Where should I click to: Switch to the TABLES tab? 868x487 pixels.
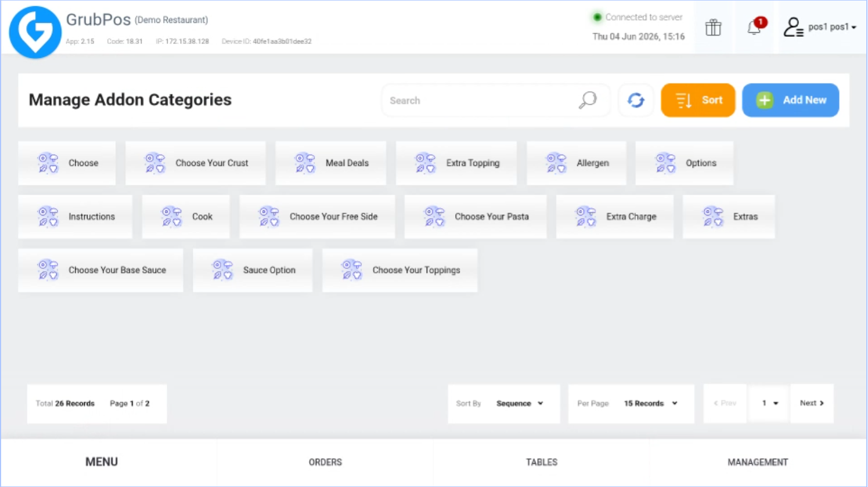(x=542, y=462)
